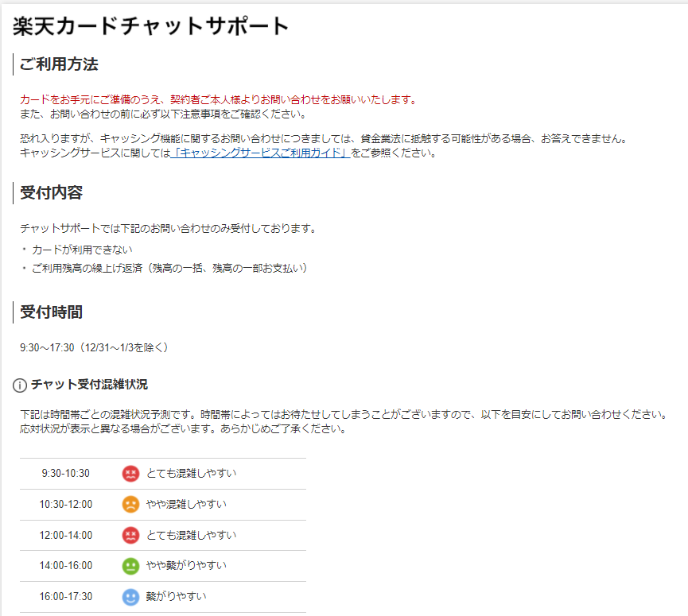
Task: Click the orange sad face icon for 10:30-12:00
Action: pyautogui.click(x=130, y=504)
